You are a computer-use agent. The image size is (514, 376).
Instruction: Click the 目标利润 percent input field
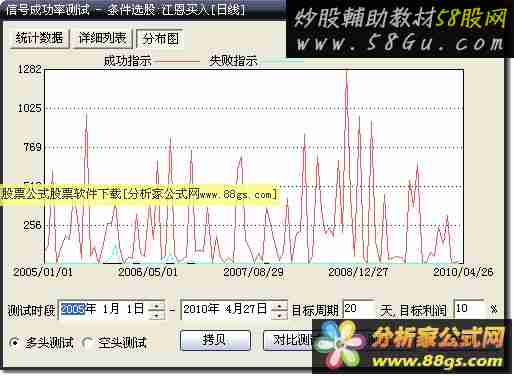tap(469, 309)
